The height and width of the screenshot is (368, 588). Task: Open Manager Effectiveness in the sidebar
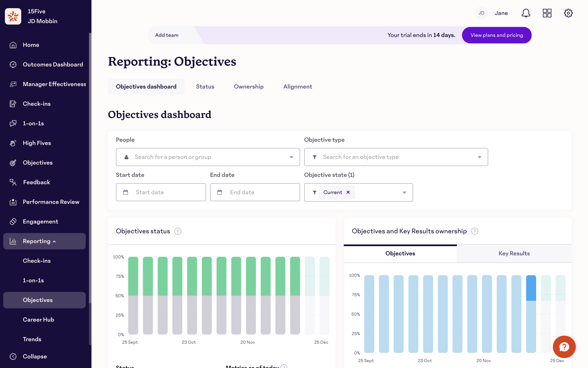point(45,84)
